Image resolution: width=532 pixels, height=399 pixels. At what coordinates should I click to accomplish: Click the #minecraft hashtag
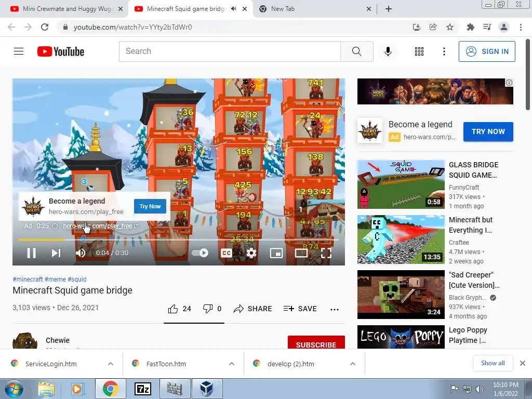pos(28,279)
